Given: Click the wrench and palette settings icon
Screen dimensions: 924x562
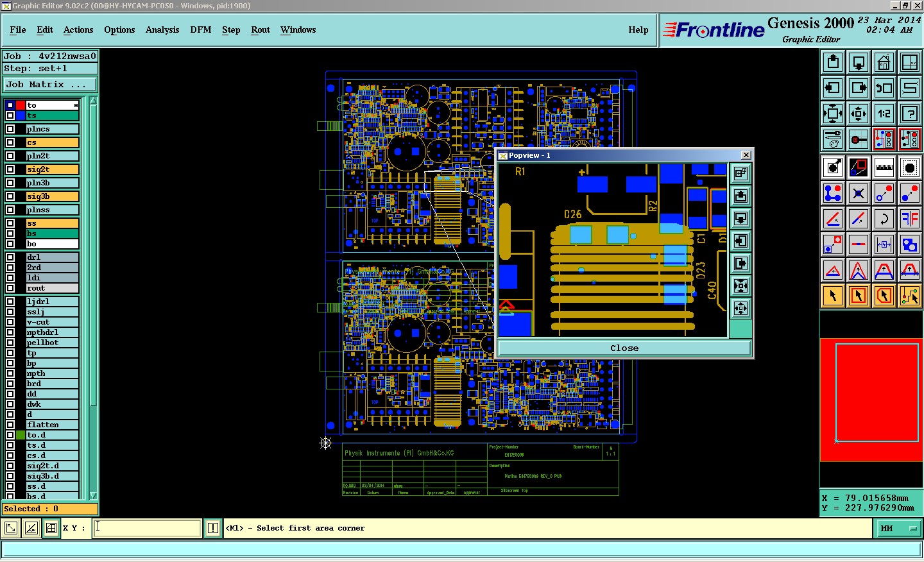Looking at the screenshot, I should (x=833, y=139).
